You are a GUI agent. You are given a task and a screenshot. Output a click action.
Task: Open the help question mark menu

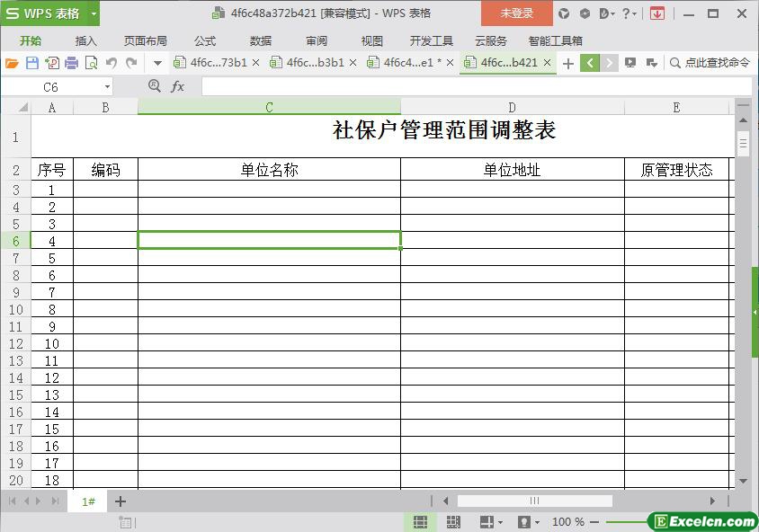point(629,13)
